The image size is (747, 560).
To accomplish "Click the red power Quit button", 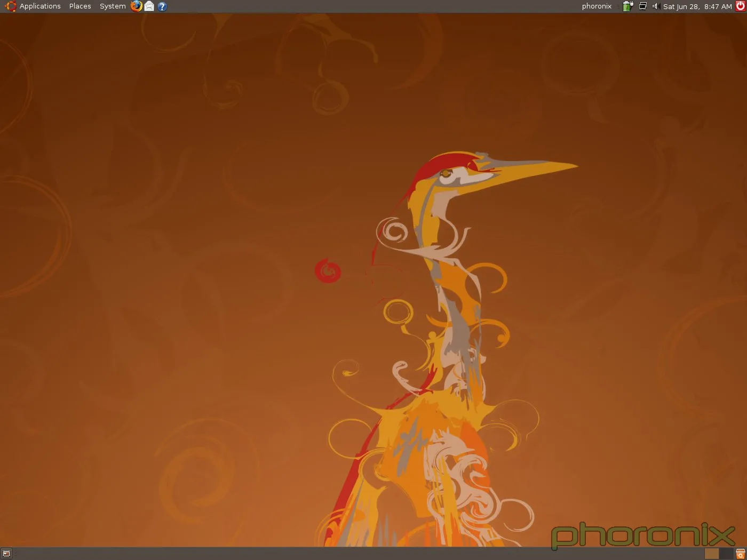I will pyautogui.click(x=740, y=6).
